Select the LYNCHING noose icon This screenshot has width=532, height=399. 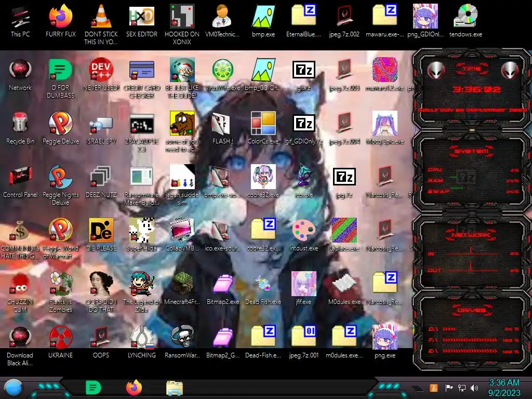(x=141, y=343)
